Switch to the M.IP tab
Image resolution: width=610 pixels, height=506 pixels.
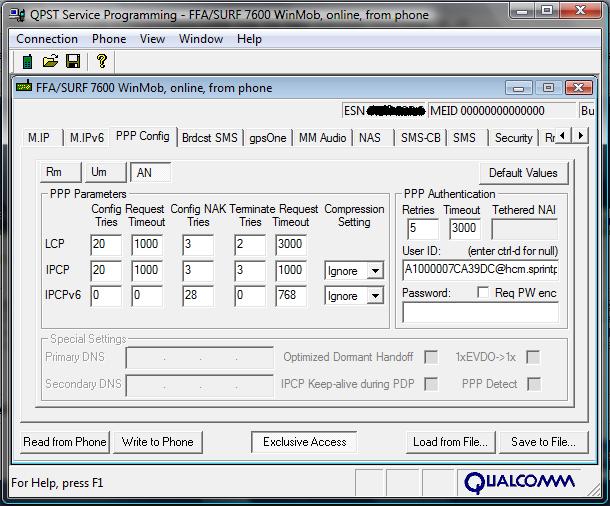point(42,138)
